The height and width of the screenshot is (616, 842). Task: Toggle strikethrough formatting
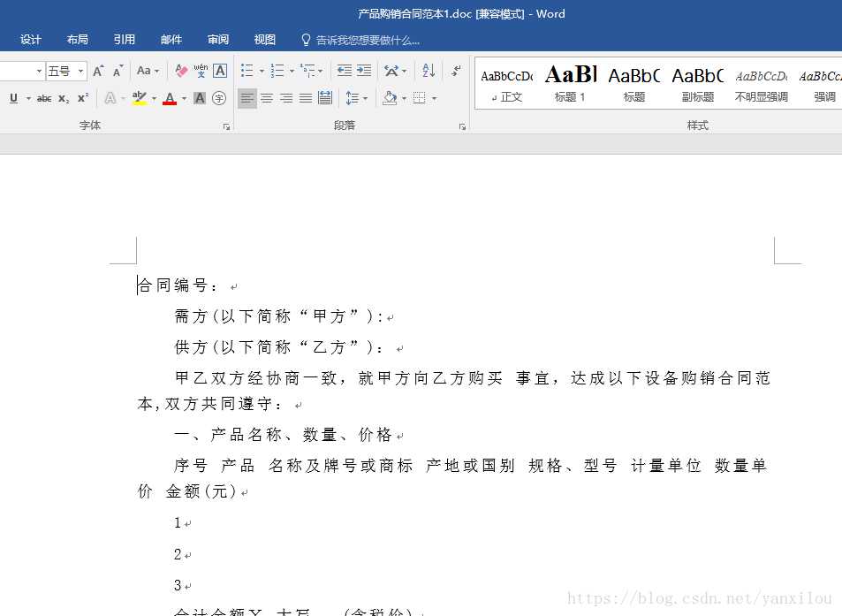(x=44, y=97)
